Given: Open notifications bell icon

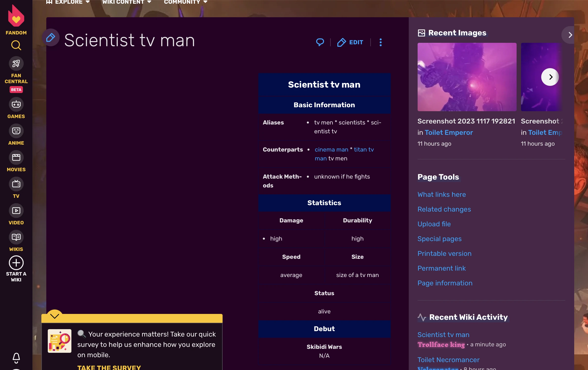Looking at the screenshot, I should 16,358.
